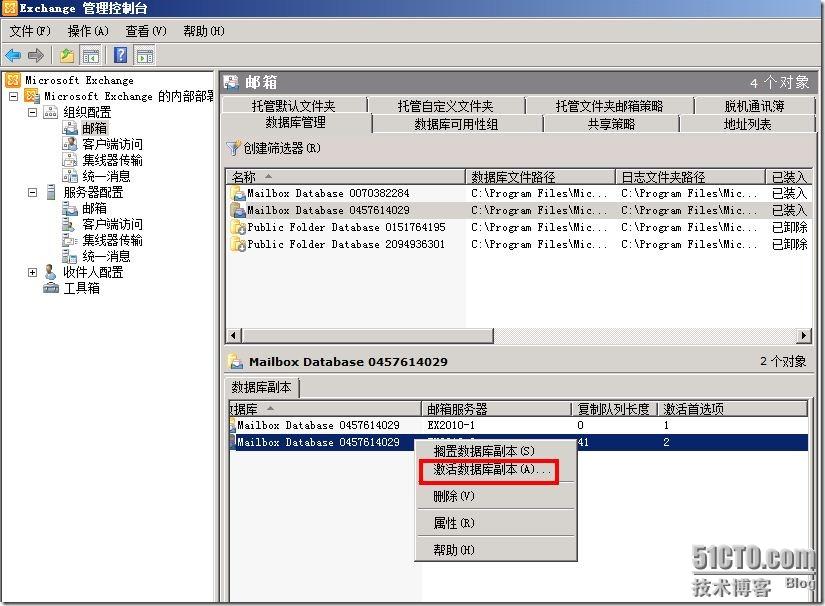This screenshot has height=606, width=825.
Task: Click the 集线器传输 icon under 组织配置
Action: coord(70,160)
